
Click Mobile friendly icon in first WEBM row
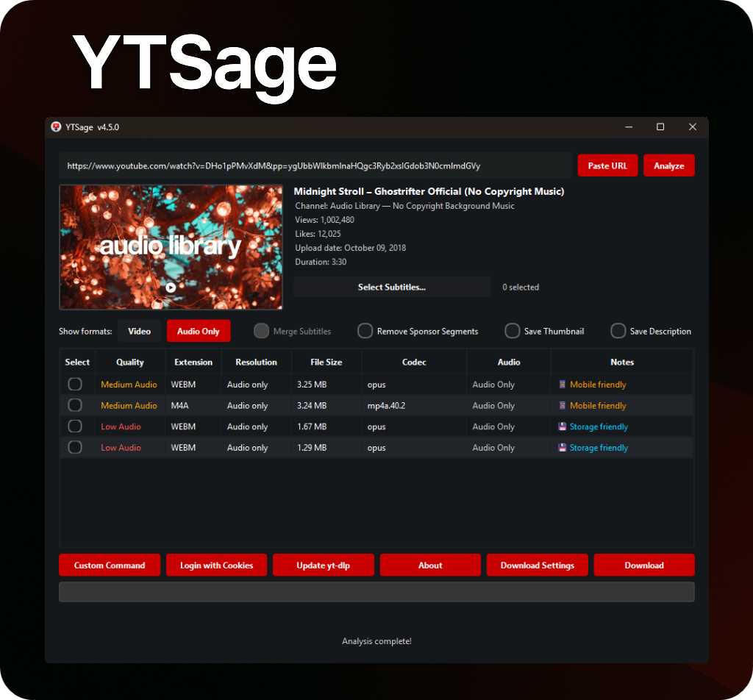(562, 385)
